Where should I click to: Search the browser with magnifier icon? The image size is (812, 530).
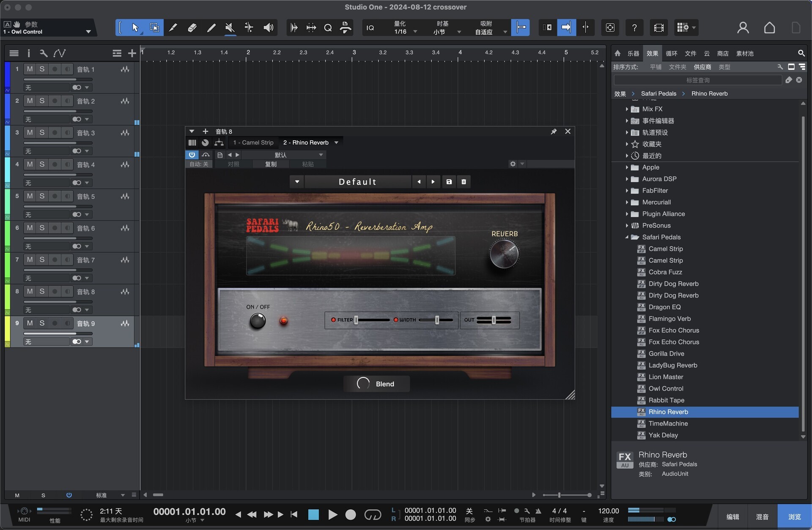801,53
